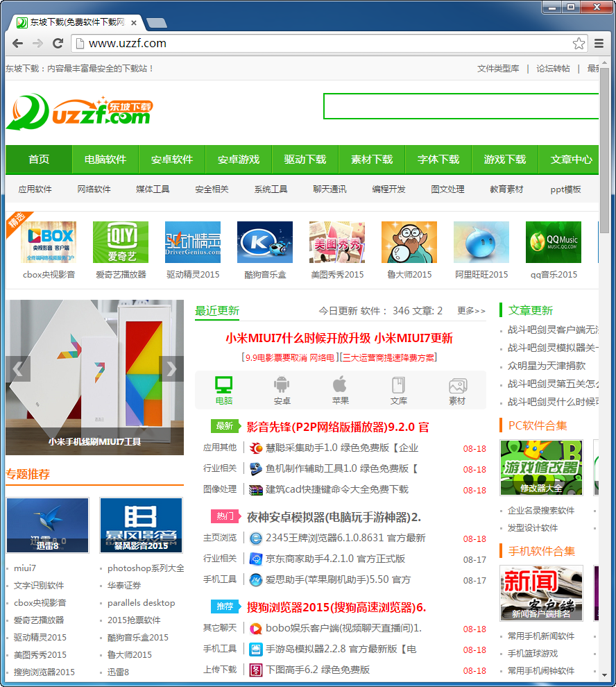Open the 小米MIUI7什么时候开放升级 headline
This screenshot has height=687, width=616.
pyautogui.click(x=339, y=338)
